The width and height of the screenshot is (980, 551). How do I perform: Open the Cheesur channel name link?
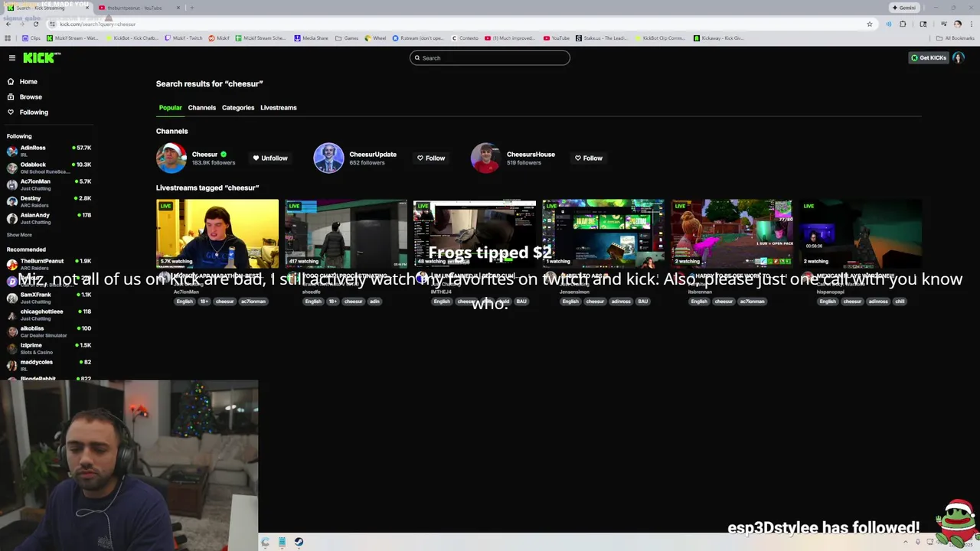click(x=204, y=155)
